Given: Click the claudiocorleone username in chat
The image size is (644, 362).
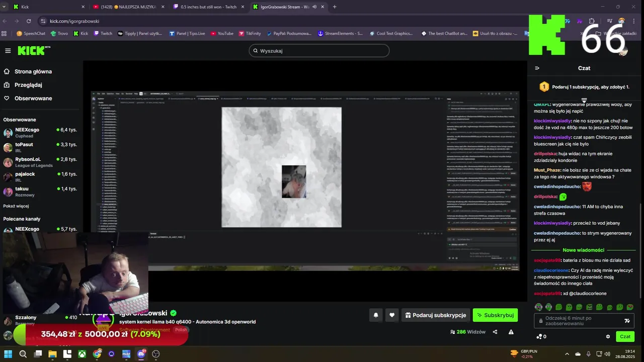Looking at the screenshot, I should (551, 270).
